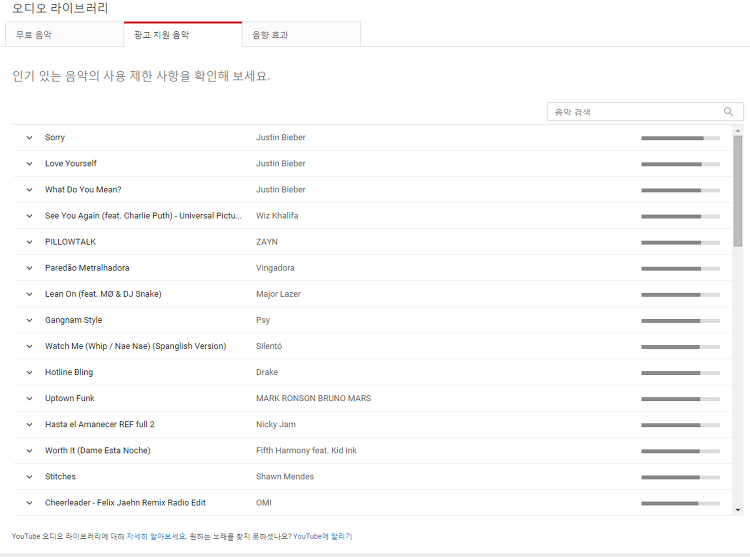Click artist name Psy
The height and width of the screenshot is (557, 750).
[x=263, y=320]
